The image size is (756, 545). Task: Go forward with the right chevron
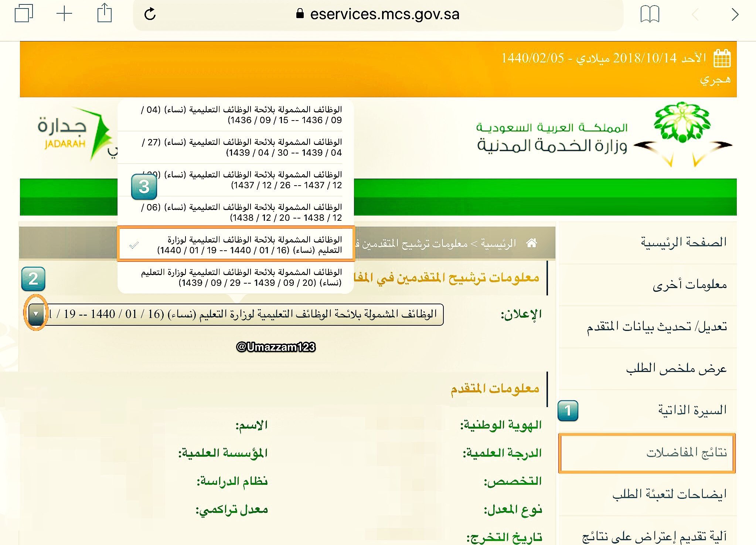(735, 14)
